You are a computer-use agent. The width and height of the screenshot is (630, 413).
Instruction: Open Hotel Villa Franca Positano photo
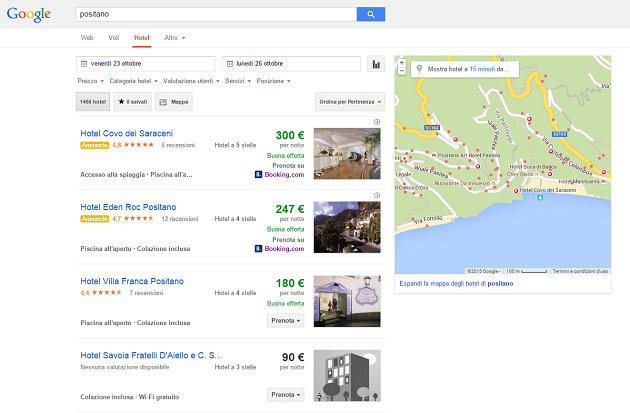[347, 301]
